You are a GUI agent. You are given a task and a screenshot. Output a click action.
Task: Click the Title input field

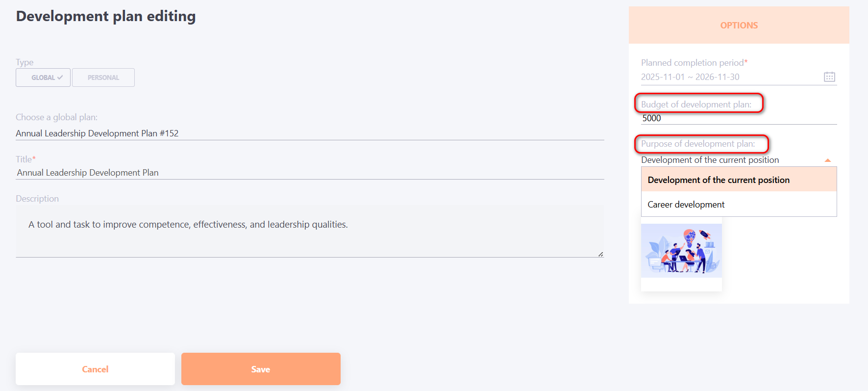[309, 173]
